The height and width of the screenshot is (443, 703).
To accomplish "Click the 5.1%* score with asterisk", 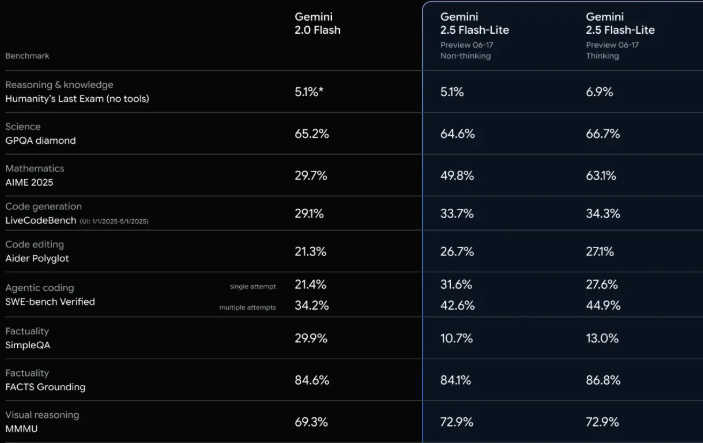I will pyautogui.click(x=309, y=91).
